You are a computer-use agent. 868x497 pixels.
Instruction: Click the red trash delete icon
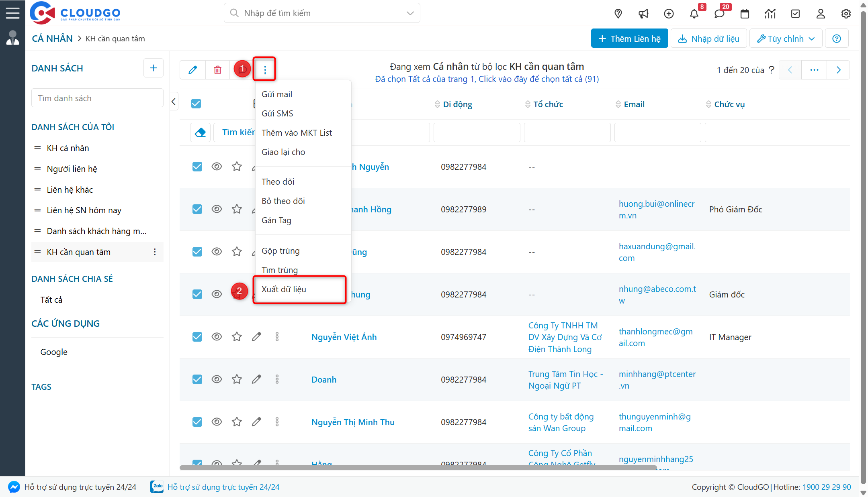[x=217, y=70]
